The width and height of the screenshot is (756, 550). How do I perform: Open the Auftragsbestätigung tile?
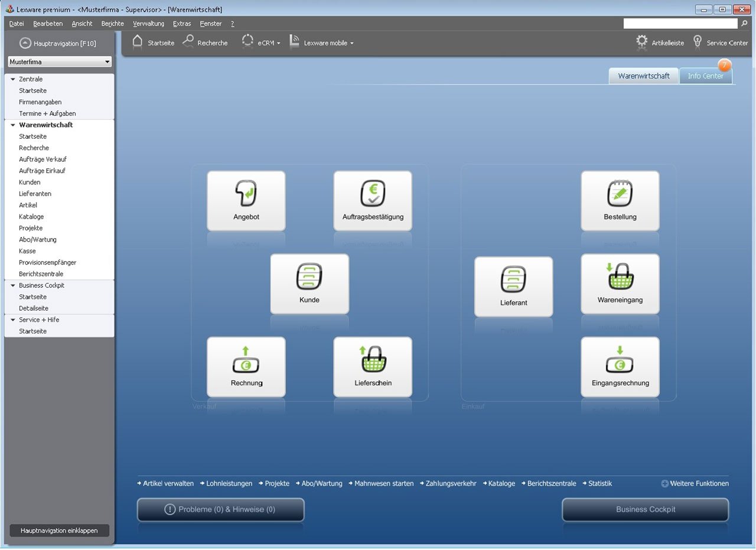[373, 201]
